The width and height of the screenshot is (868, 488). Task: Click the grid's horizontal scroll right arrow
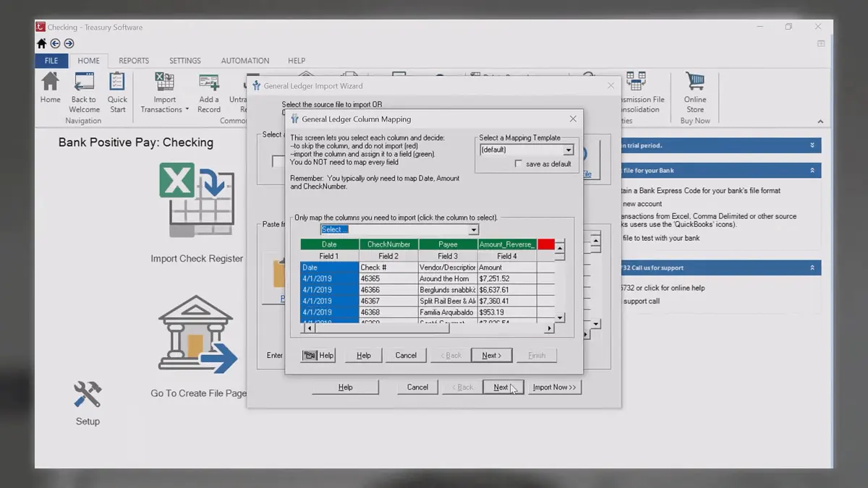[549, 328]
